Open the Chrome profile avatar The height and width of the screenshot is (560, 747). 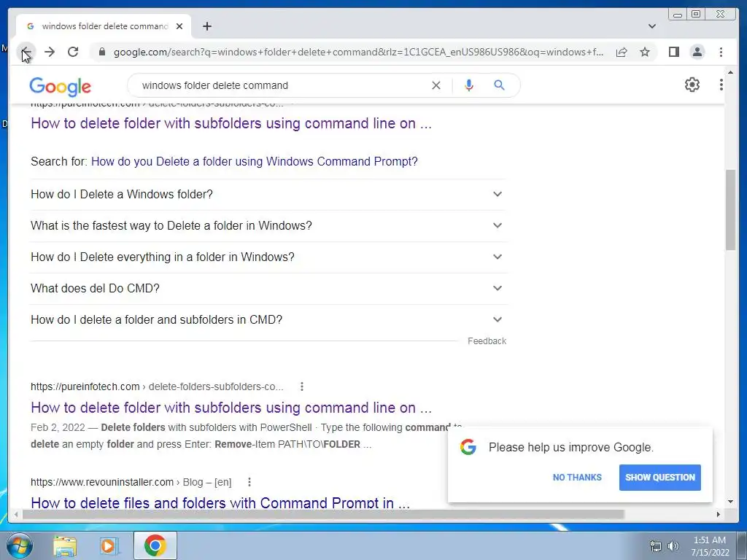click(697, 52)
